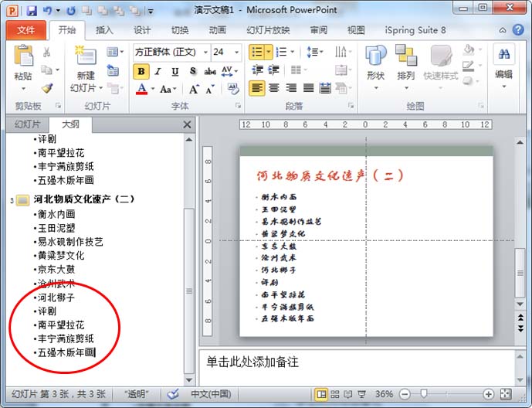Toggle Bold formatting
This screenshot has width=532, height=408.
(141, 71)
